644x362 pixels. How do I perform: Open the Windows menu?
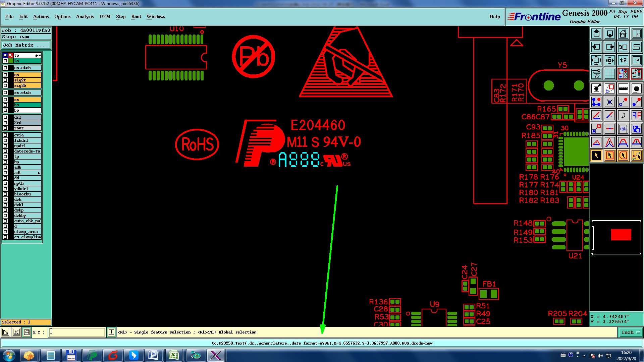tap(156, 16)
